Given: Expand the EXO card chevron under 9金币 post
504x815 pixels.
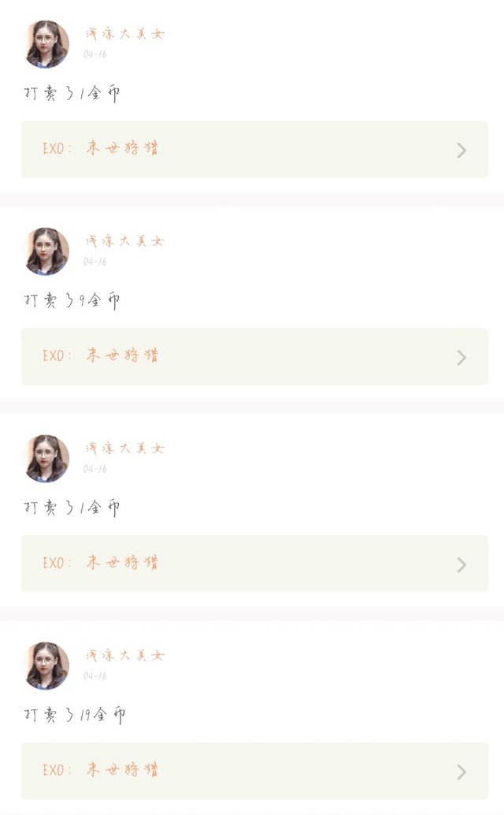Looking at the screenshot, I should (x=461, y=357).
